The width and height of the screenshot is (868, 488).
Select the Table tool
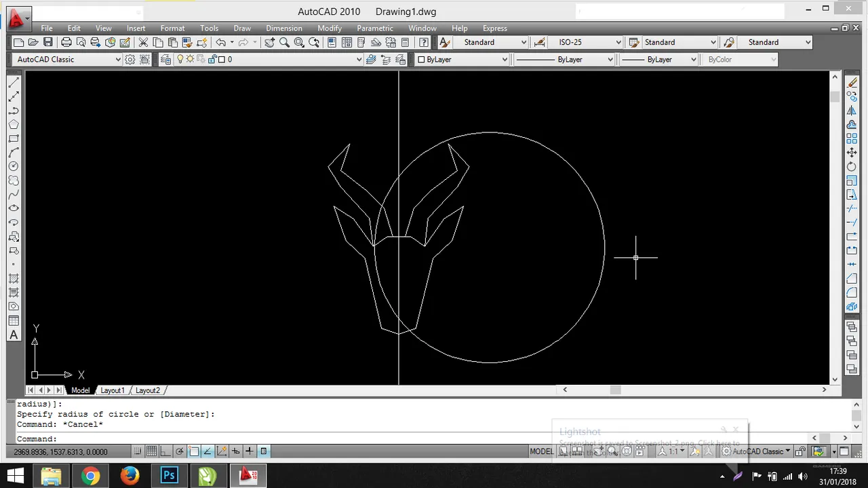(x=14, y=321)
